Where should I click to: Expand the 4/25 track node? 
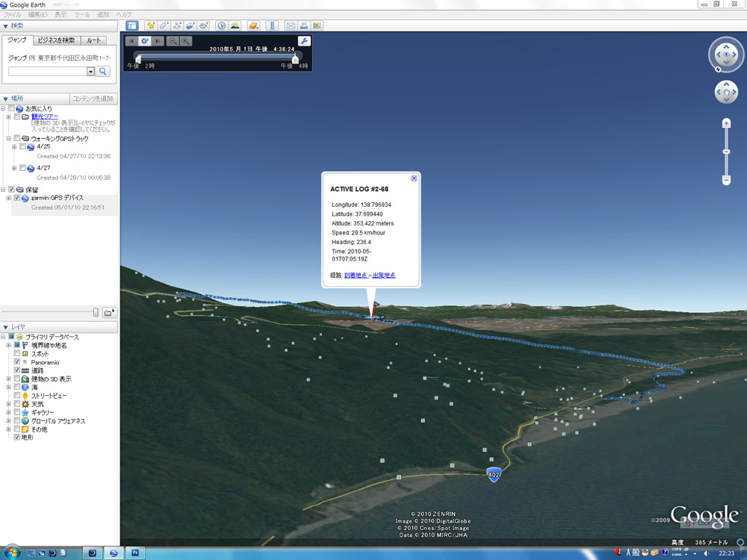point(14,146)
